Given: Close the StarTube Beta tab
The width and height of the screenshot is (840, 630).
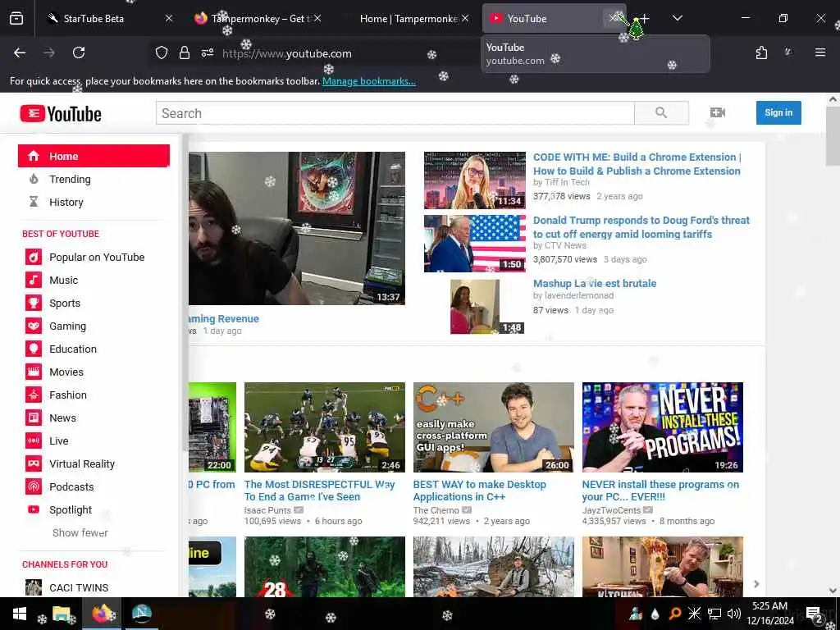Looking at the screenshot, I should [x=169, y=18].
